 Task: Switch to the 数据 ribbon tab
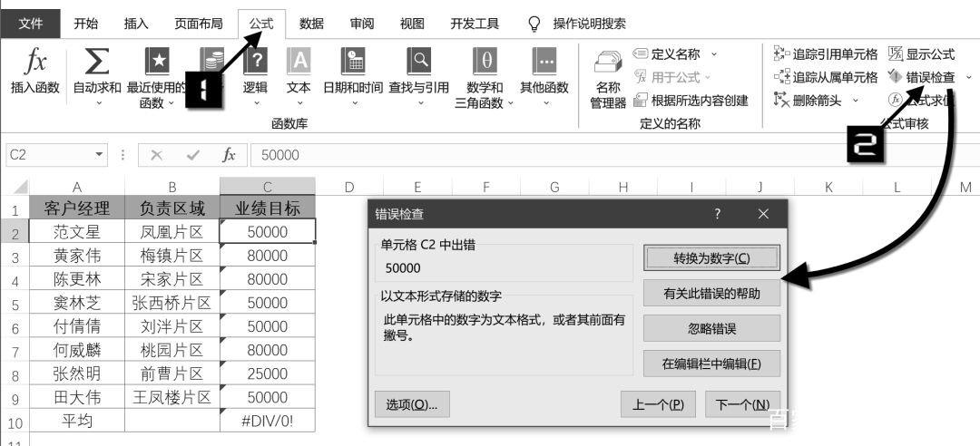point(311,24)
